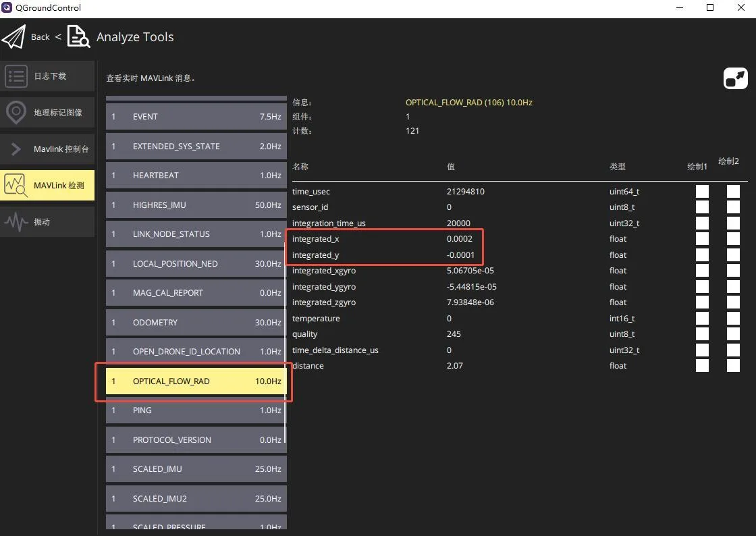Screen dimensions: 756x536
Task: Toggle 绘制2 checkbox for distance
Action: [x=733, y=365]
